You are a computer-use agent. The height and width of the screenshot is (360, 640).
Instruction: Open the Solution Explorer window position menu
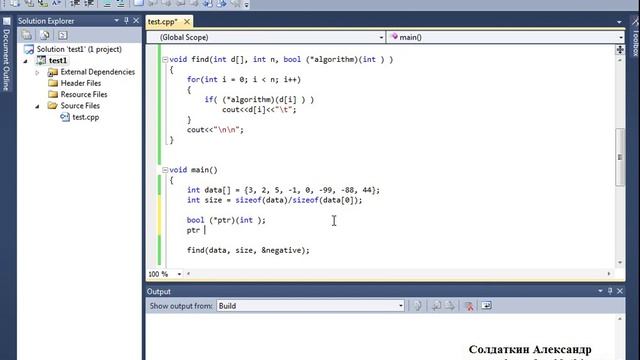pos(116,20)
